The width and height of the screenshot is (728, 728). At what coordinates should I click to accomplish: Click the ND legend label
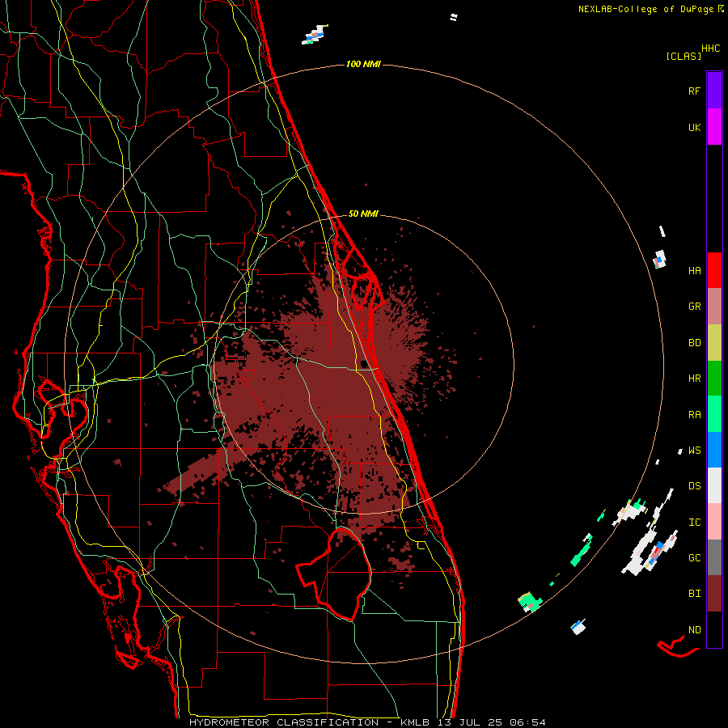pyautogui.click(x=694, y=630)
